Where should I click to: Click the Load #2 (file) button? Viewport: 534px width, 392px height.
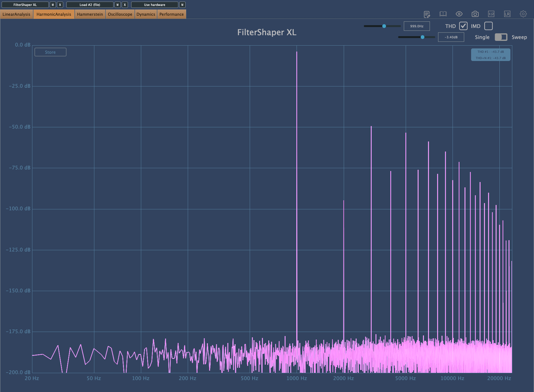tap(90, 5)
